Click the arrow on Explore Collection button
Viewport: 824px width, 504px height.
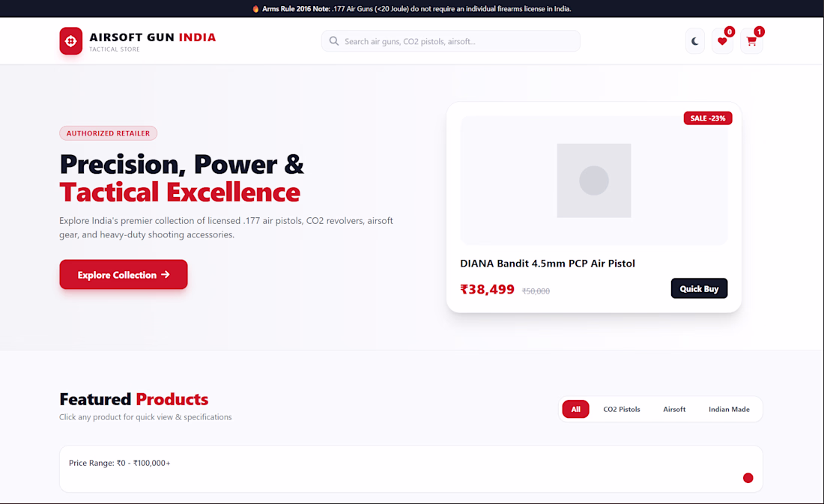pos(166,274)
